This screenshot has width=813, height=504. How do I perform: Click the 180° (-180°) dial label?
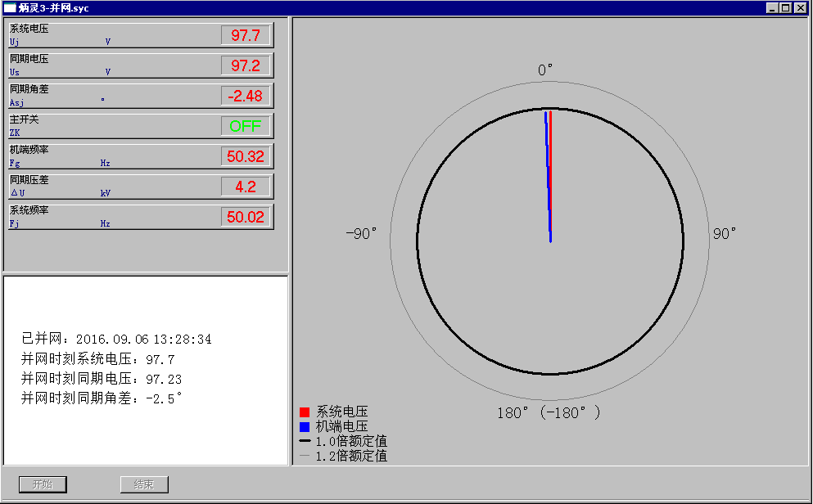point(549,412)
